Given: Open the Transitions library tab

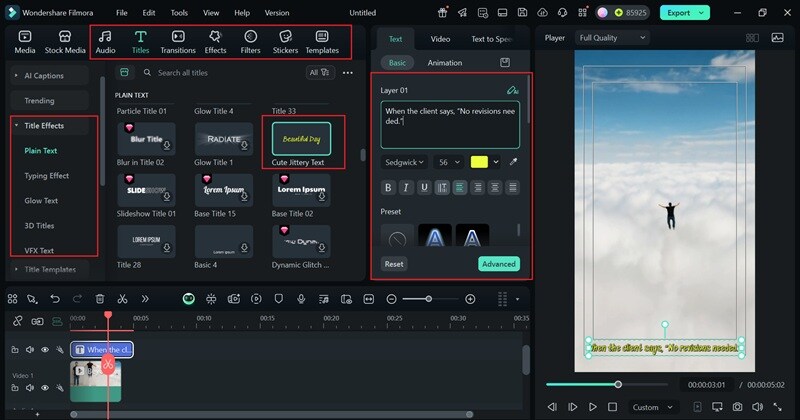Looking at the screenshot, I should click(x=178, y=42).
